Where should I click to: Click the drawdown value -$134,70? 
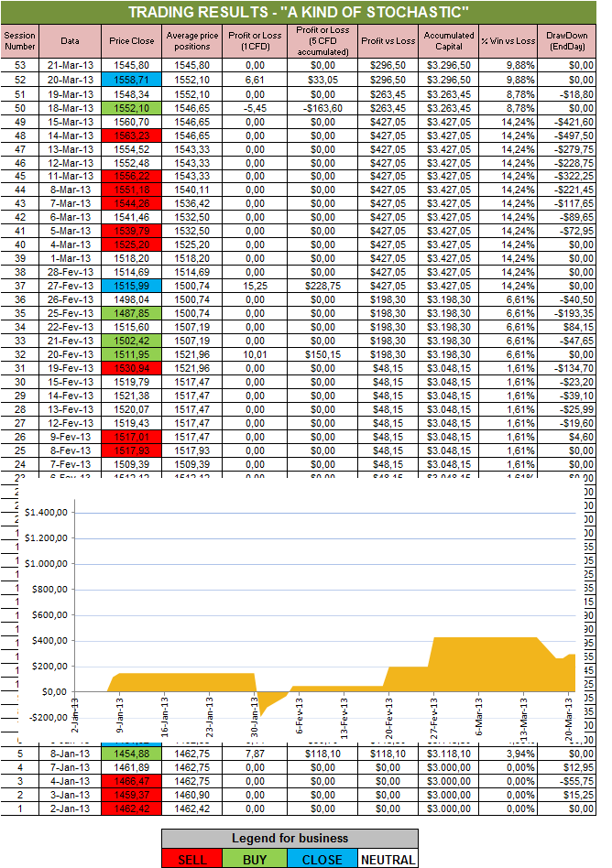(x=566, y=368)
